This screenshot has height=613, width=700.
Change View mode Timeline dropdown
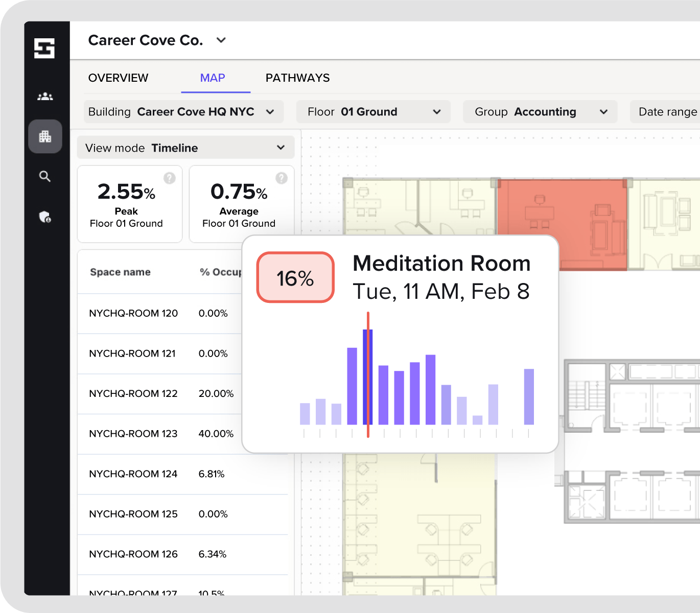click(x=185, y=148)
